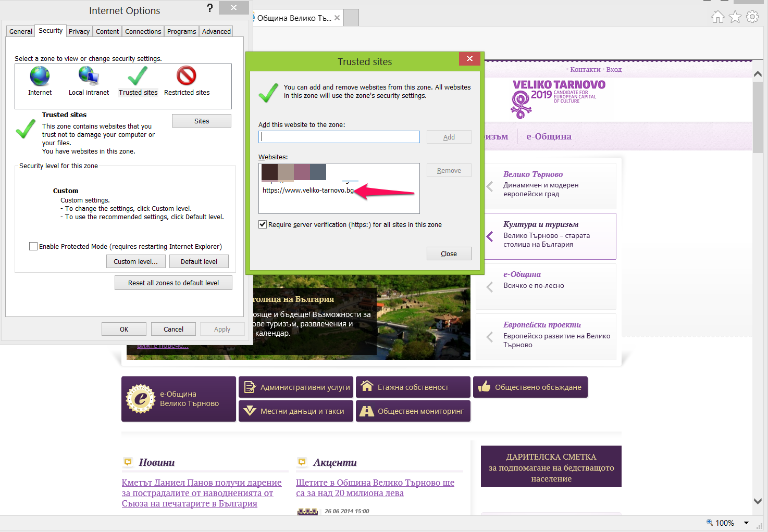Open е-Община Велико Търново emblem tile
Screen dimensions: 768x532
click(x=179, y=399)
